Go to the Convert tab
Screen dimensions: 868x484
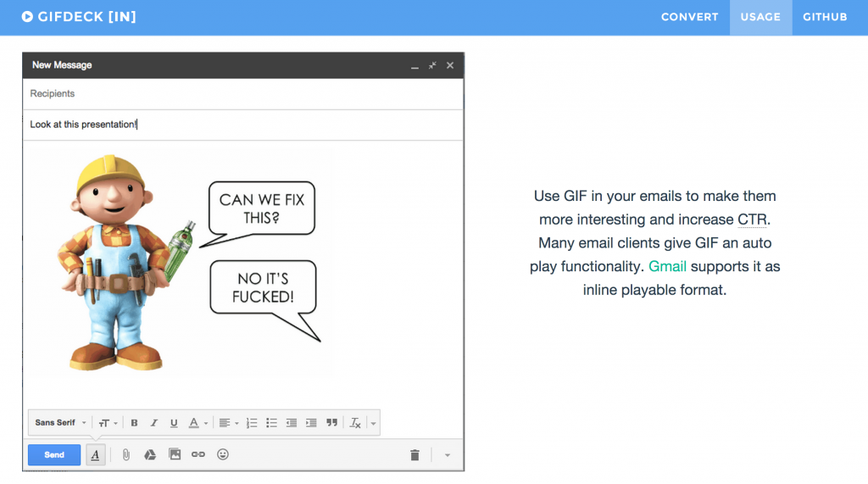click(x=689, y=17)
